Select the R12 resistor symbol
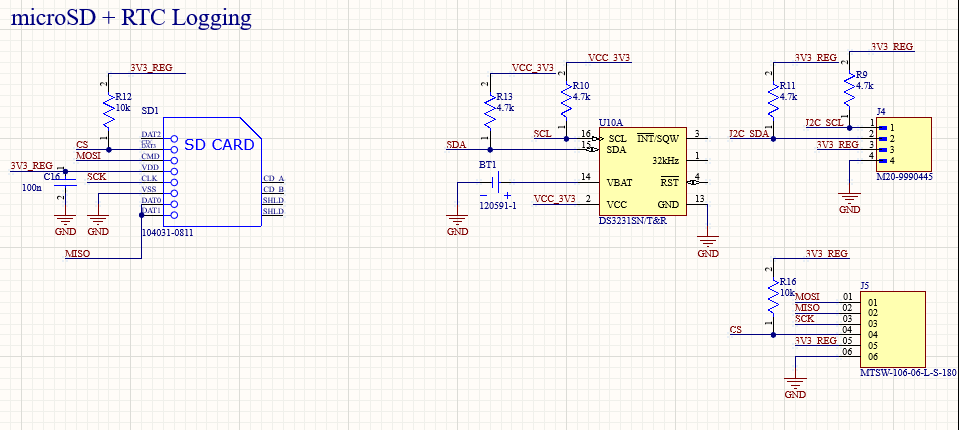This screenshot has height=430, width=959. coord(108,113)
